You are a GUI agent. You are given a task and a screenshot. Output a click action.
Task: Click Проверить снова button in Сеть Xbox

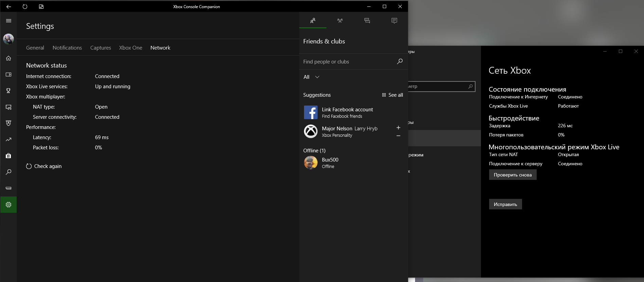tap(513, 175)
